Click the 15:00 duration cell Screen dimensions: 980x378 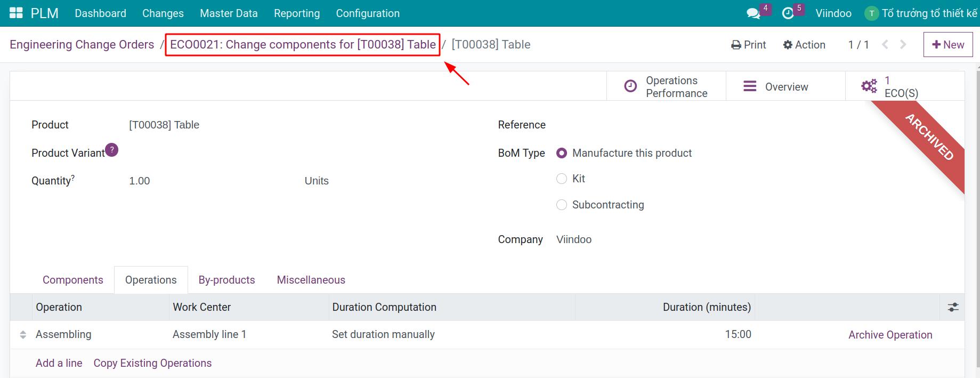pos(665,335)
